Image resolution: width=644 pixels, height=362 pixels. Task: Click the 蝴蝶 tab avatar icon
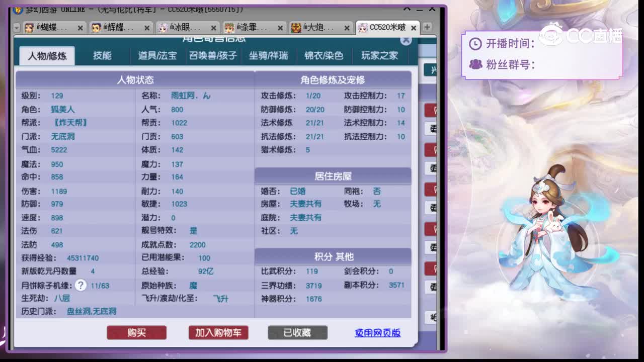pos(29,28)
